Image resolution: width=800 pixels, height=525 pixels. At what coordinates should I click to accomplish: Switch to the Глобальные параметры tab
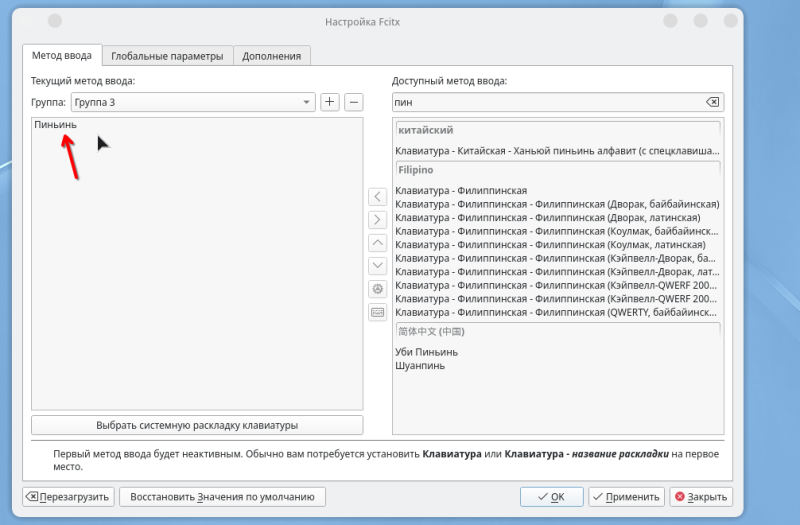click(x=167, y=56)
